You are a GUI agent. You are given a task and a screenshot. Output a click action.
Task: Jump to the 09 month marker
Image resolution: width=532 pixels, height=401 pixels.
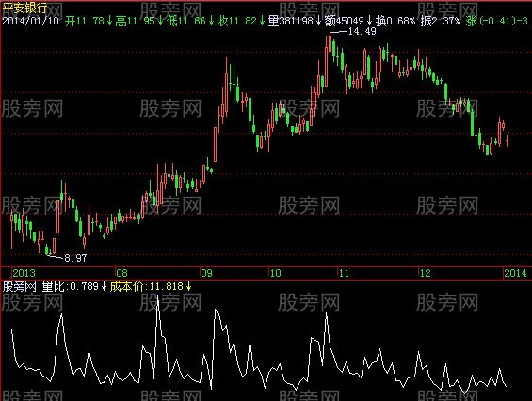[206, 273]
